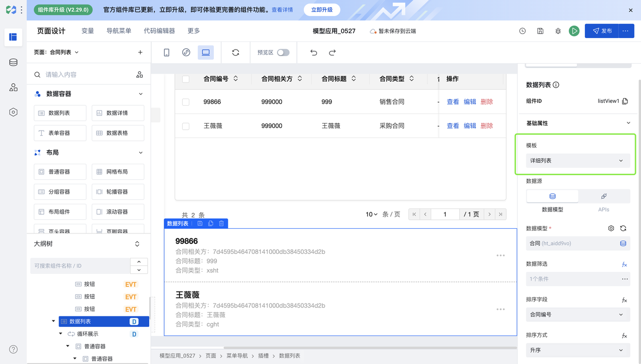This screenshot has height=364, width=641.
Task: Open data model settings hexagon icon
Action: (611, 228)
